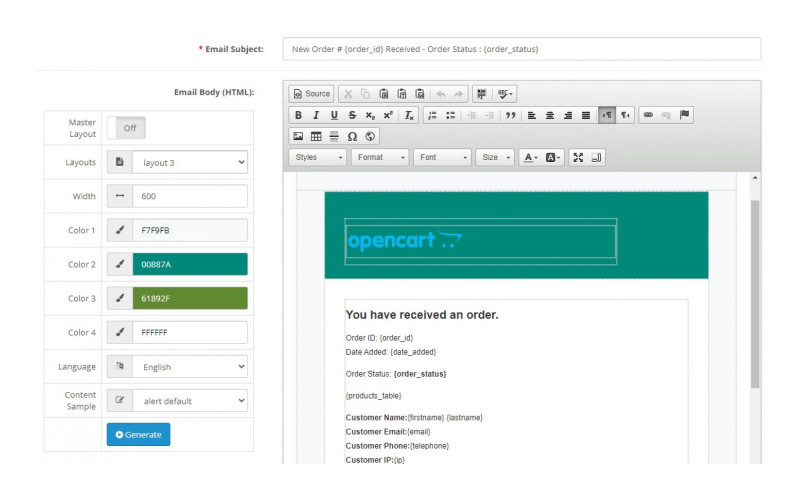Toggle Underline formatting
Image resolution: width=800 pixels, height=500 pixels.
click(x=334, y=115)
